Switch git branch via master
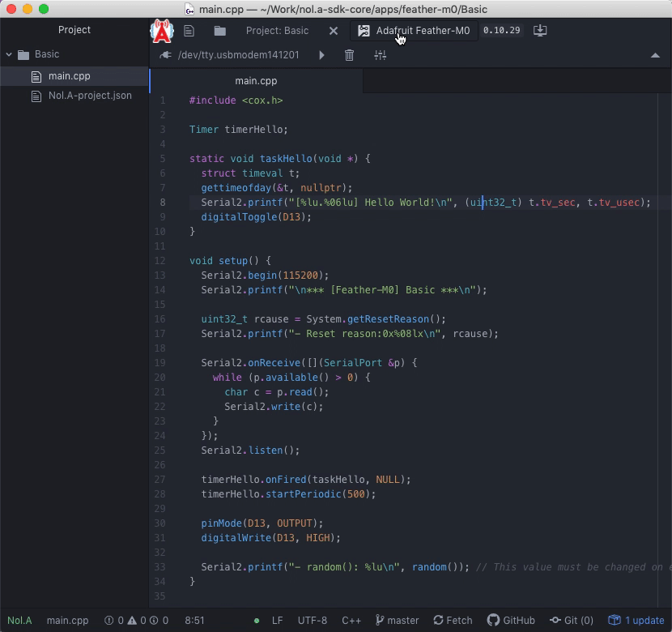The height and width of the screenshot is (632, 672). 398,621
